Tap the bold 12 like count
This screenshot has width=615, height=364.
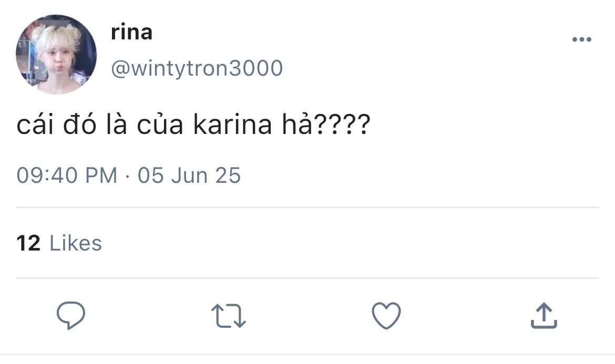[28, 243]
